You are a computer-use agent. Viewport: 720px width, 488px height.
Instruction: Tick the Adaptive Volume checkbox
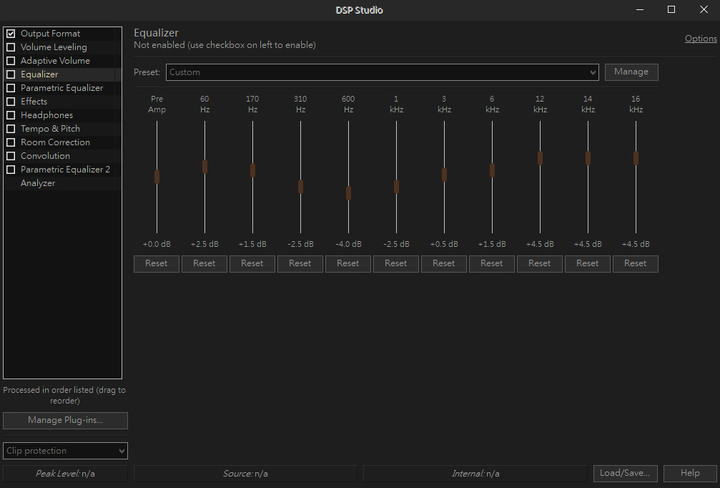(11, 61)
